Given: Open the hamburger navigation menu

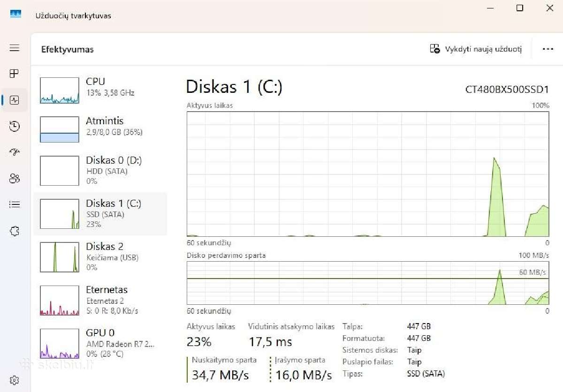Looking at the screenshot, I should tap(15, 48).
